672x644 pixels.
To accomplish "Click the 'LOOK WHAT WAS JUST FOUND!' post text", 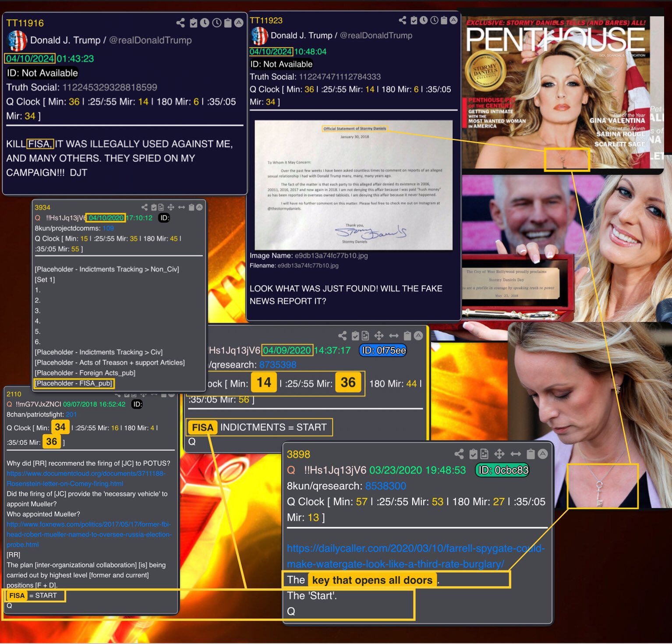I will pyautogui.click(x=346, y=294).
